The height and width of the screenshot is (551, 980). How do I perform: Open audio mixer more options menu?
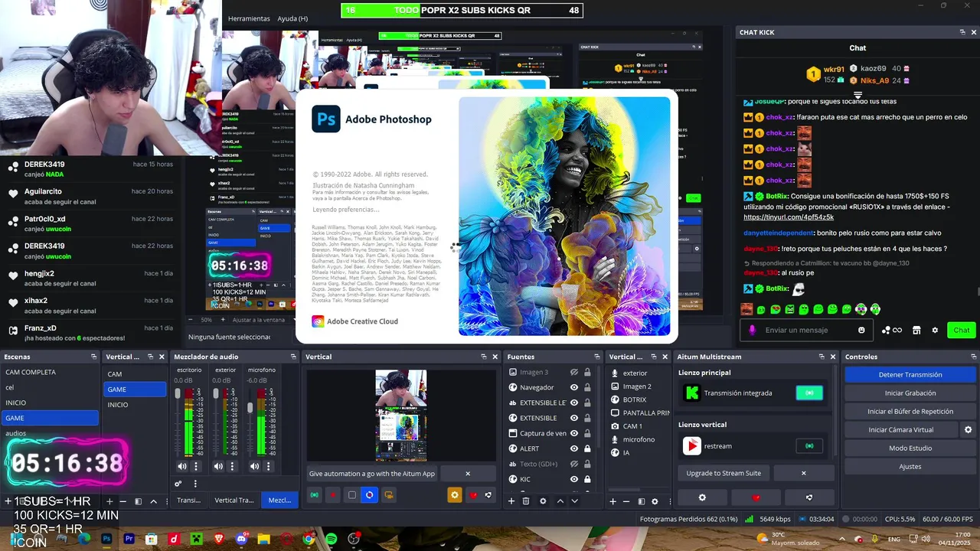(195, 484)
